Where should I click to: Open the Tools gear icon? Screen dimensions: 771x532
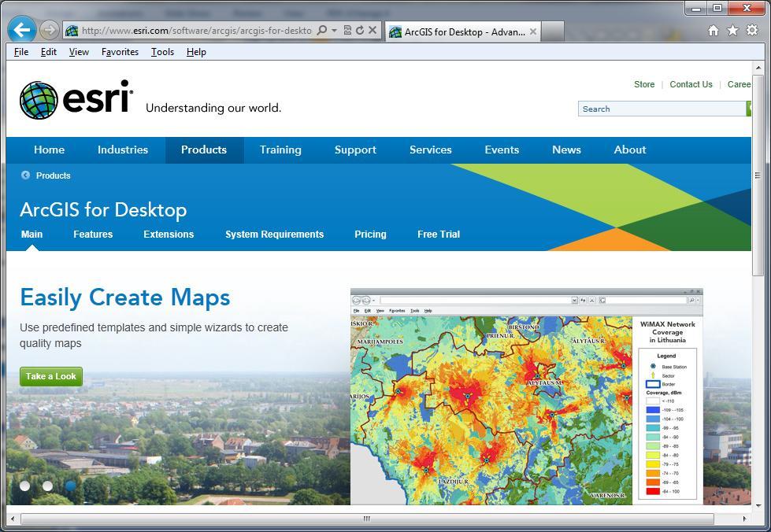[752, 31]
